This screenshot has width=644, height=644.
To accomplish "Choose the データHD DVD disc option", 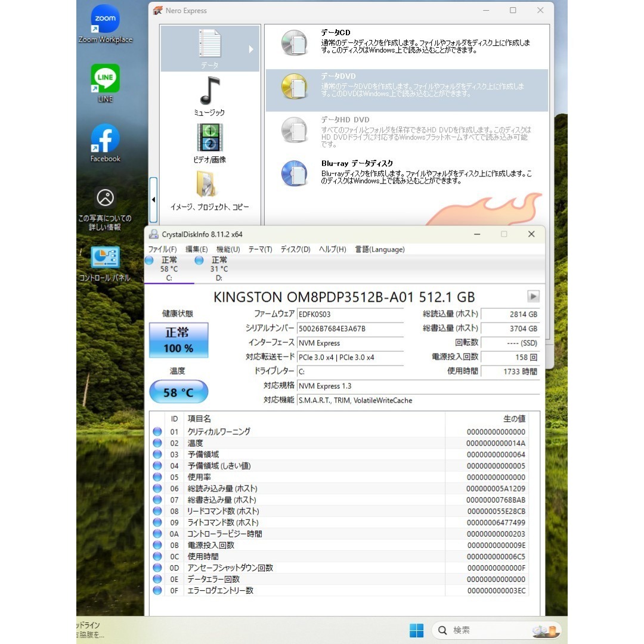I will tap(407, 132).
